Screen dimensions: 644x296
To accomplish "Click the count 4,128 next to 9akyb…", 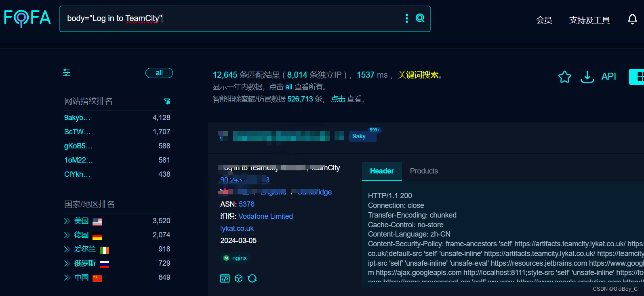I will pyautogui.click(x=161, y=118).
